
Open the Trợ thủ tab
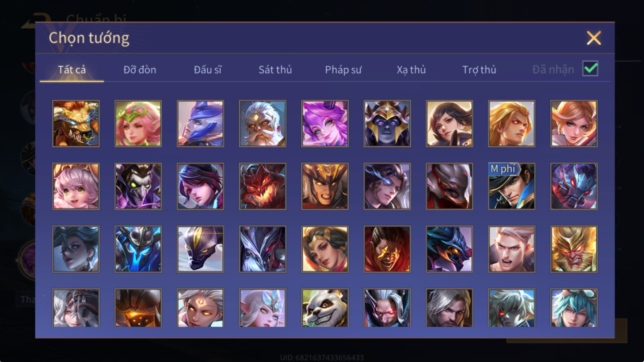(479, 69)
